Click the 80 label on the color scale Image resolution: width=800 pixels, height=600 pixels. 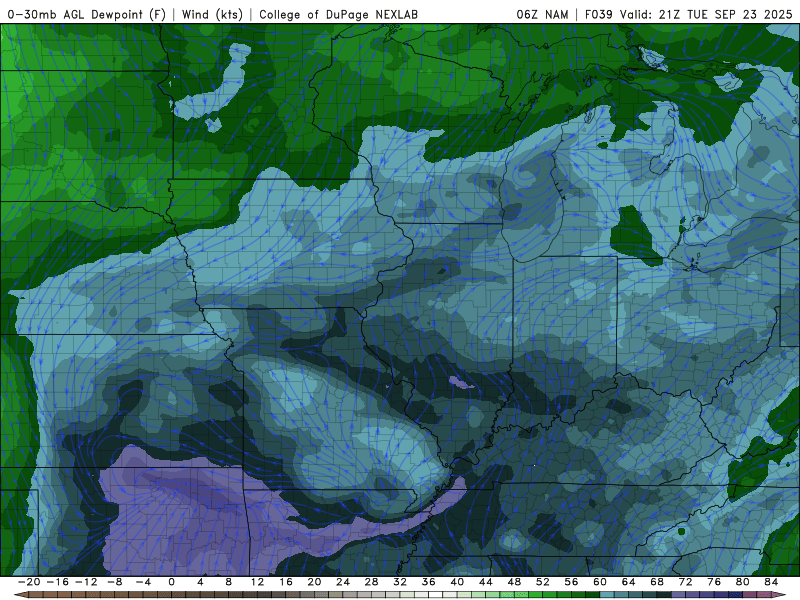(743, 582)
